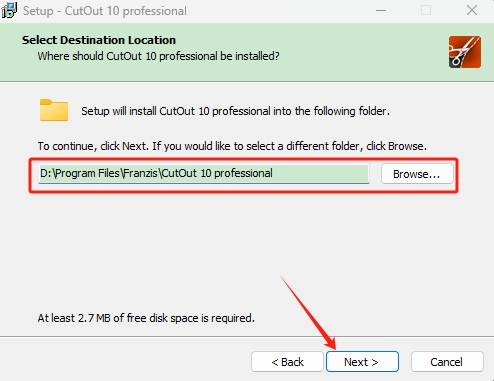The image size is (494, 381).
Task: Click the 'To continue, click Next' instruction text
Action: click(232, 146)
